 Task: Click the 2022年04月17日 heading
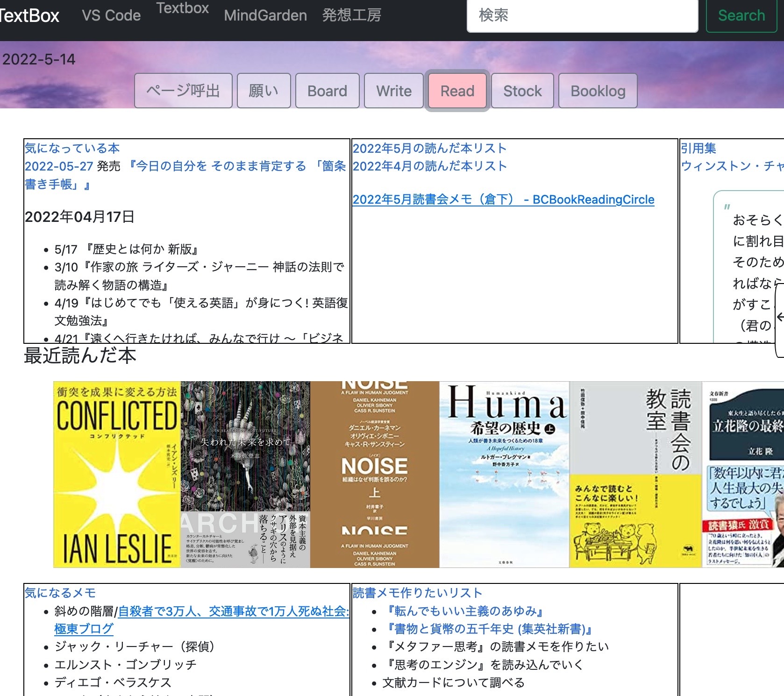[x=80, y=217]
